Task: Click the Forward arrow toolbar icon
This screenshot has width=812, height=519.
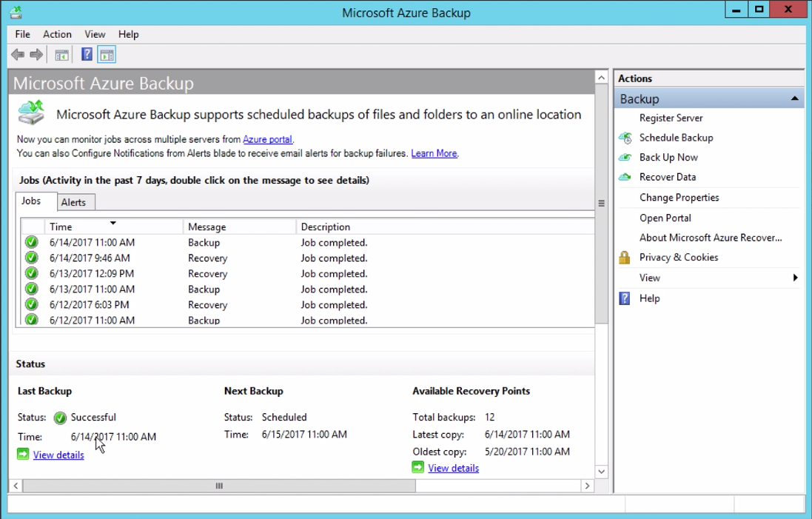Action: click(x=36, y=54)
